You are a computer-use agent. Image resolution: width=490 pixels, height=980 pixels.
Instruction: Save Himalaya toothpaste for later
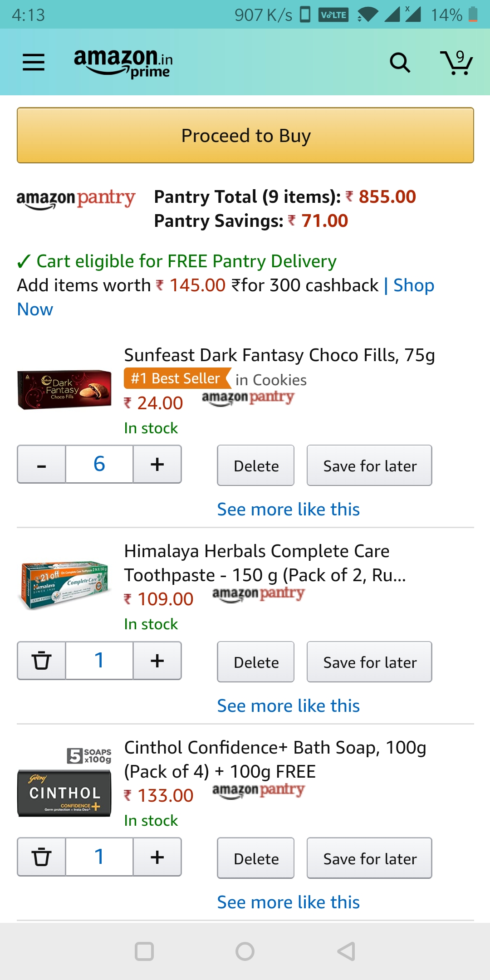pos(369,662)
